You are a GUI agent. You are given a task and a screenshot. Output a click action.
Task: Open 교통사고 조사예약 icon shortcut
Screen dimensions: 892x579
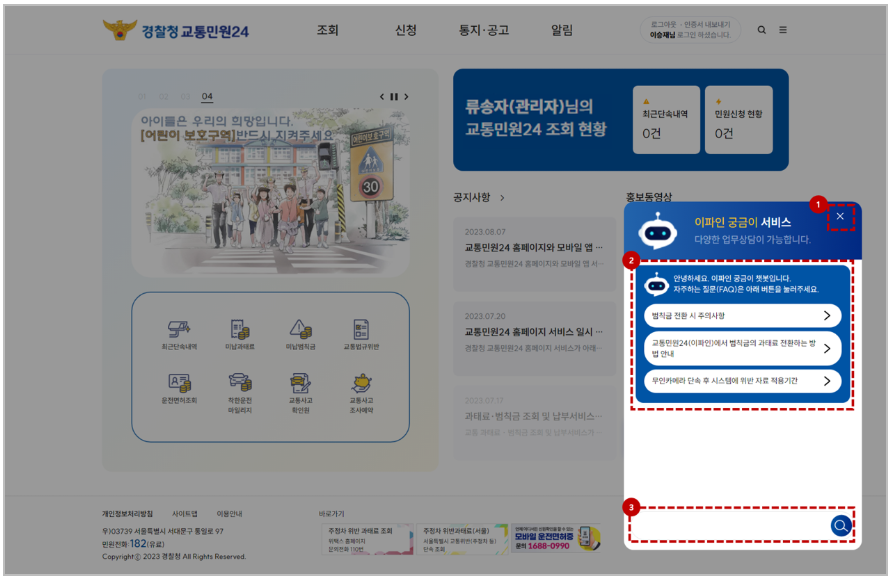click(x=361, y=393)
